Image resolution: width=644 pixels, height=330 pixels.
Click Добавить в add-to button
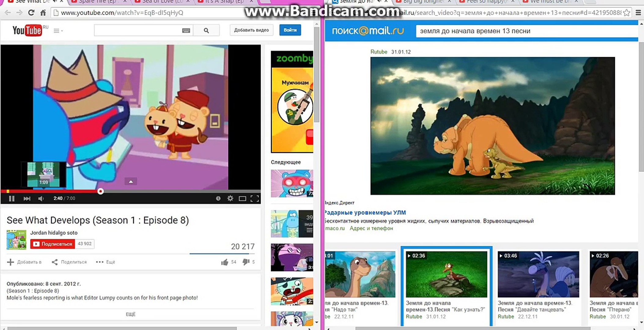point(24,262)
